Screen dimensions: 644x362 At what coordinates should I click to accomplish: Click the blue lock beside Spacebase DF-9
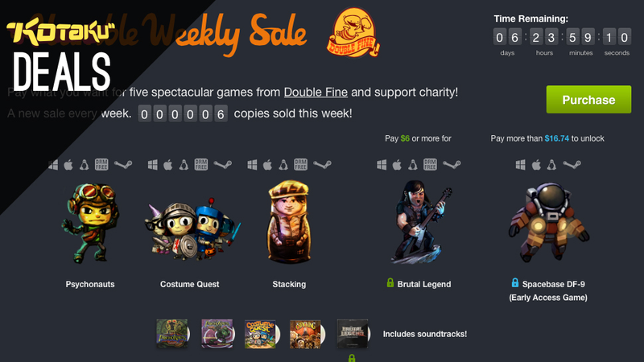coord(515,283)
